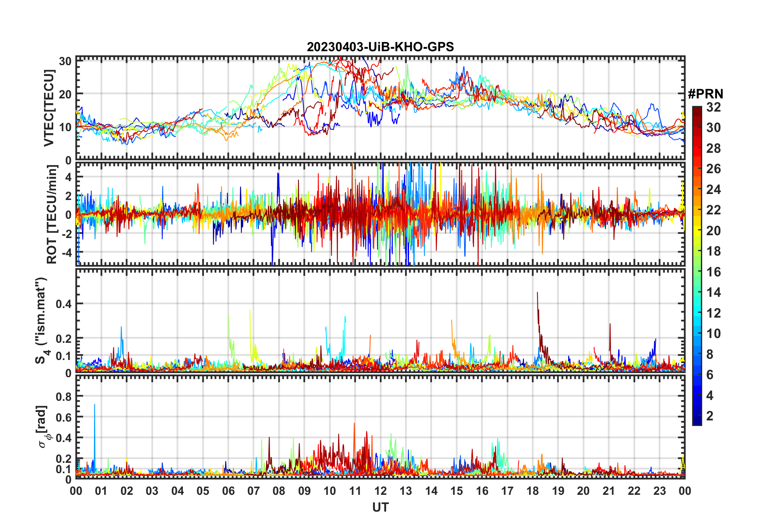Click colorbar tick label 18
This screenshot has width=761, height=532.
point(713,251)
